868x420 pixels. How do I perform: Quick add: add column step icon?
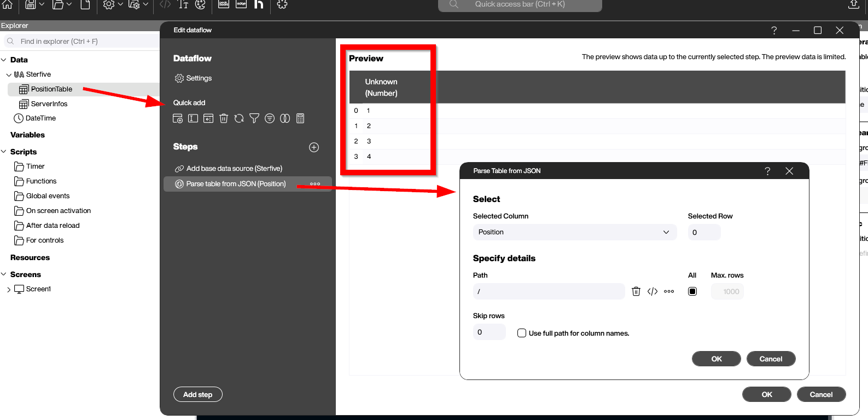coord(178,118)
